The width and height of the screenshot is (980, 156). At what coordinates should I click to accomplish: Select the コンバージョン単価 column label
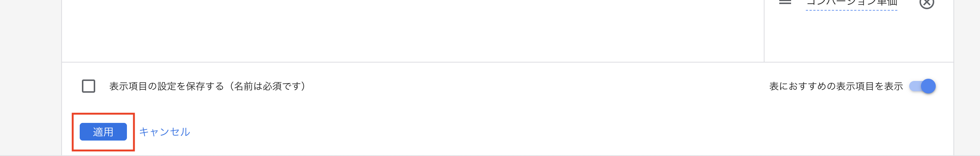[x=851, y=3]
